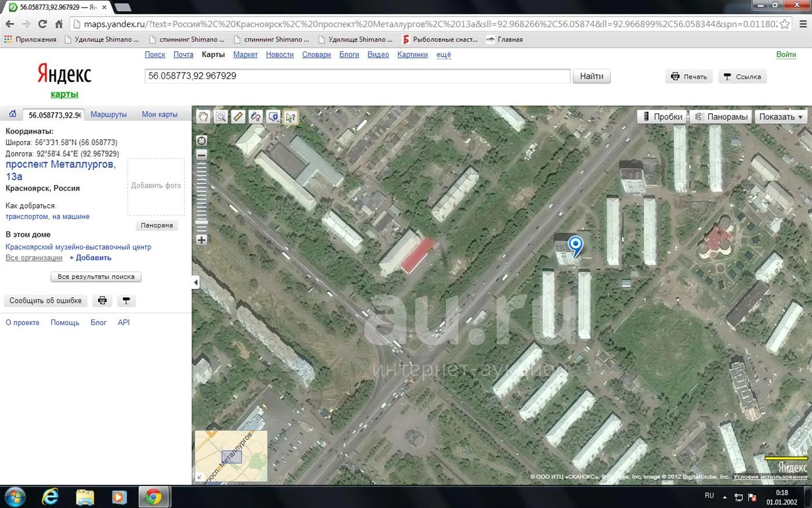Screen dimensions: 812x508
Task: Open Помощь footer link
Action: coord(65,322)
